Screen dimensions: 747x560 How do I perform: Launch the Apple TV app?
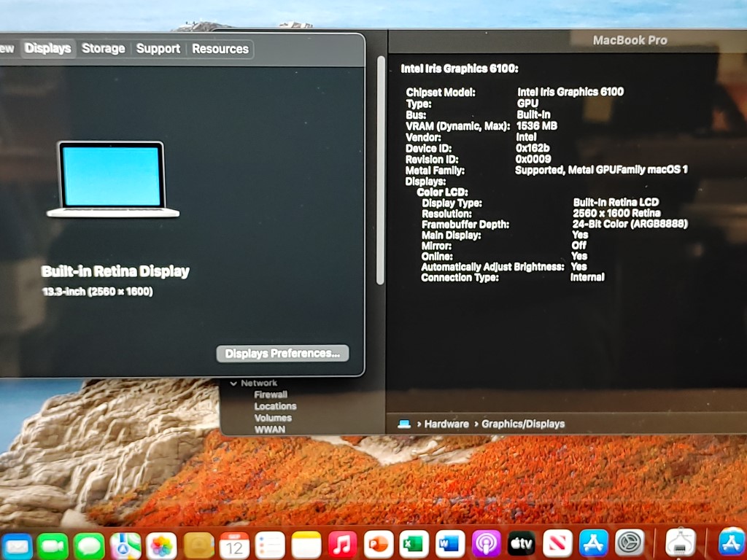pyautogui.click(x=522, y=543)
